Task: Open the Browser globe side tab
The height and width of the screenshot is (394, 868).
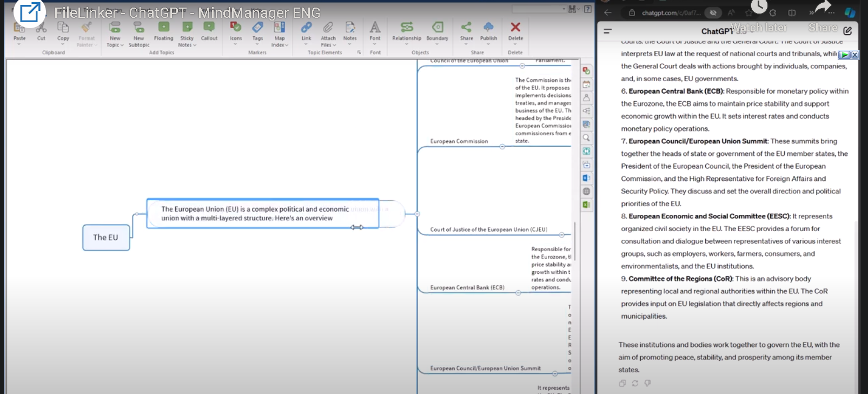Action: [x=586, y=191]
